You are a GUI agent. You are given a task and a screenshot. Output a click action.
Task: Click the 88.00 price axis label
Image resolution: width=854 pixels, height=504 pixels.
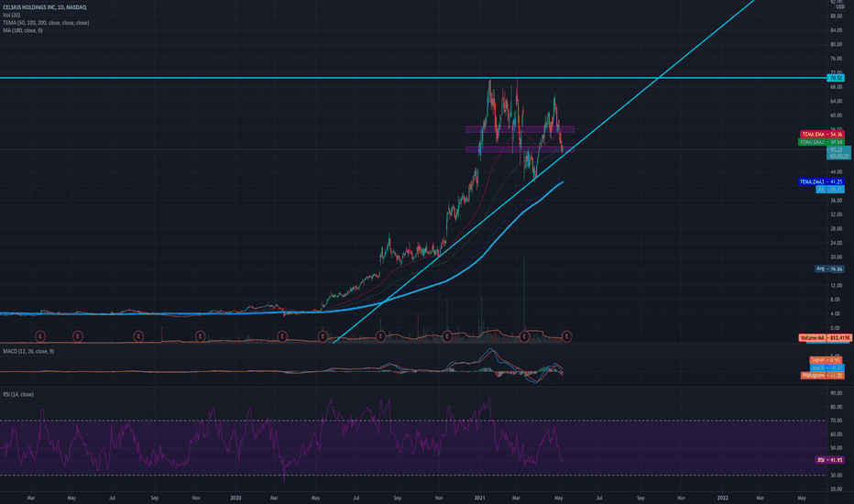click(x=836, y=16)
